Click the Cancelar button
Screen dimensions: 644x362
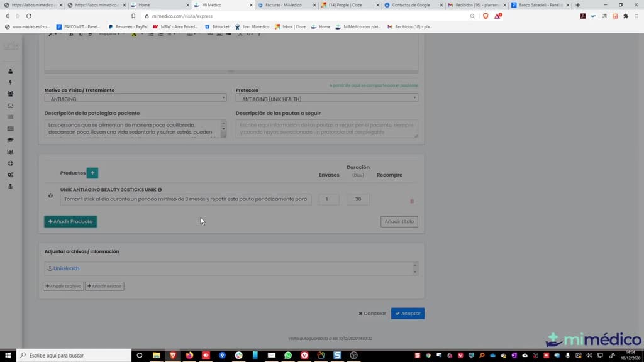(x=372, y=314)
